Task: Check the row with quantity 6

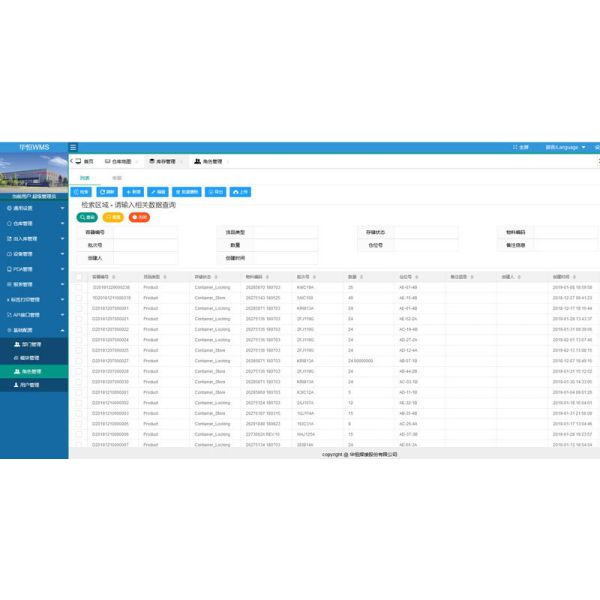Action: [79, 424]
